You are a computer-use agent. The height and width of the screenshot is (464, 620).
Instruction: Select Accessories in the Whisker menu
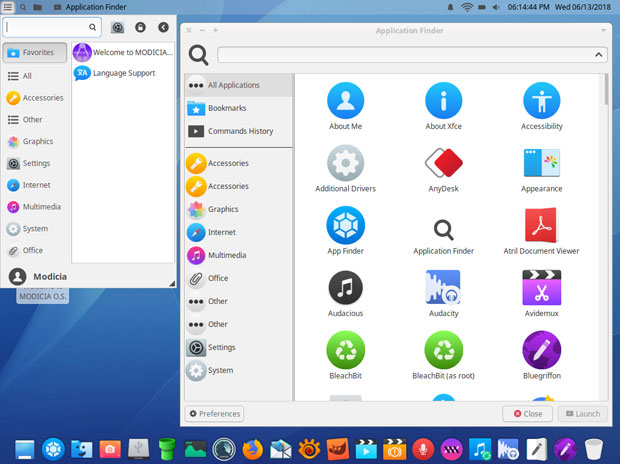[x=35, y=98]
